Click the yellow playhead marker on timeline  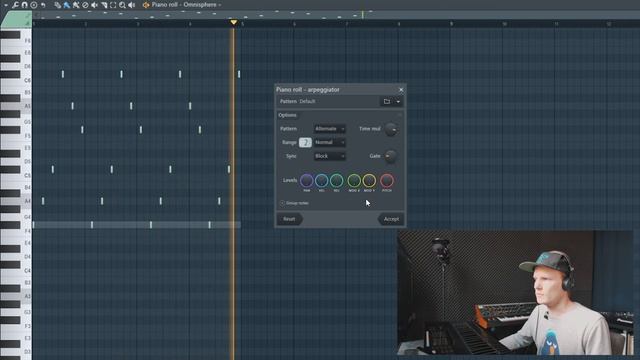[233, 22]
